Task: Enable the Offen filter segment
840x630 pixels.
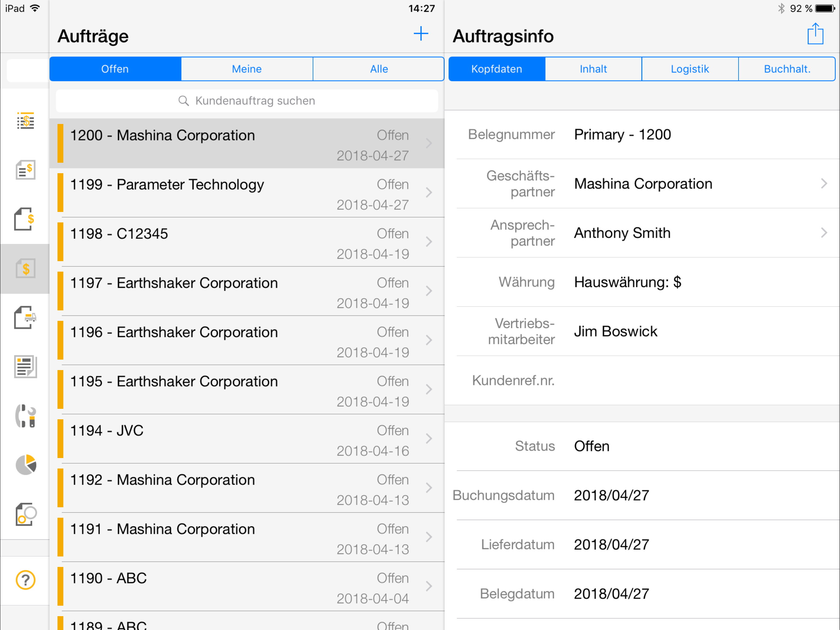Action: click(x=115, y=69)
